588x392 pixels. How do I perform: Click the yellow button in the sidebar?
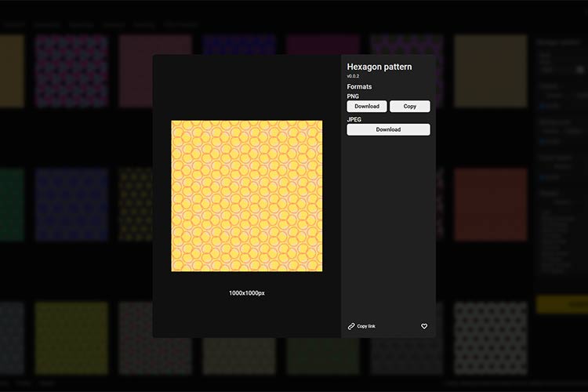(x=561, y=304)
